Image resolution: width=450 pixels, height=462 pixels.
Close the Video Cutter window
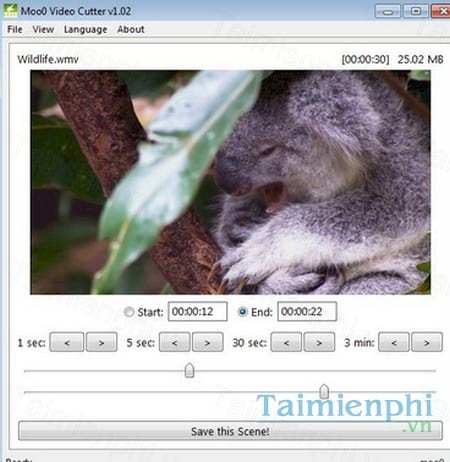[x=441, y=11]
